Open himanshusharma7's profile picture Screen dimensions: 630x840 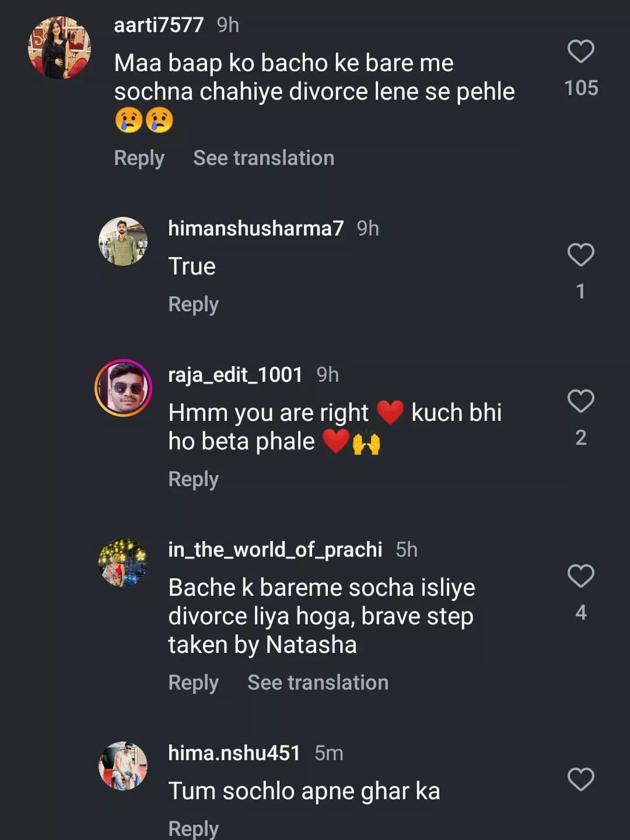click(x=123, y=241)
